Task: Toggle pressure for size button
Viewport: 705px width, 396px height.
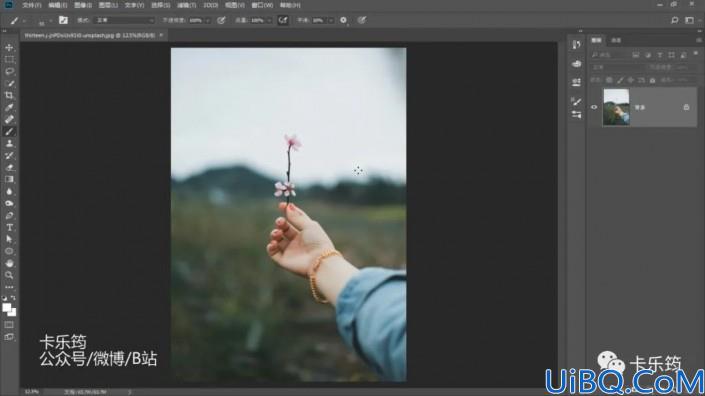Action: 361,20
